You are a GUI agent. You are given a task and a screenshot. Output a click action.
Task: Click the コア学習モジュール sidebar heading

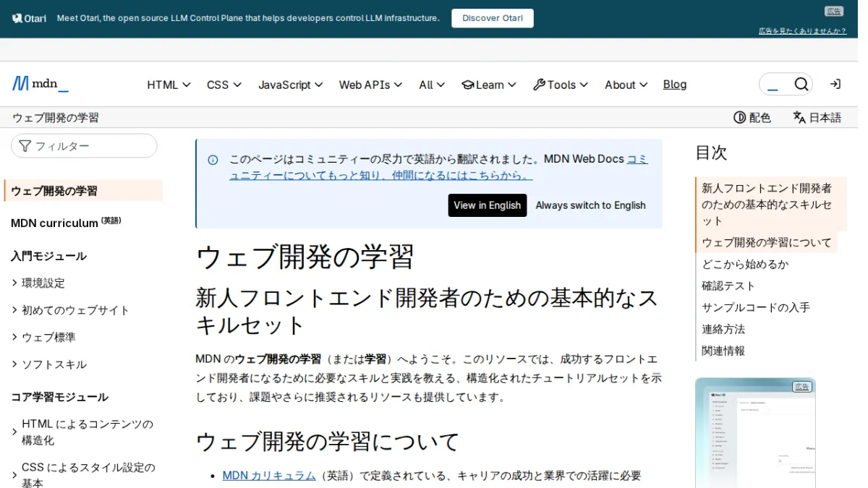pos(59,397)
